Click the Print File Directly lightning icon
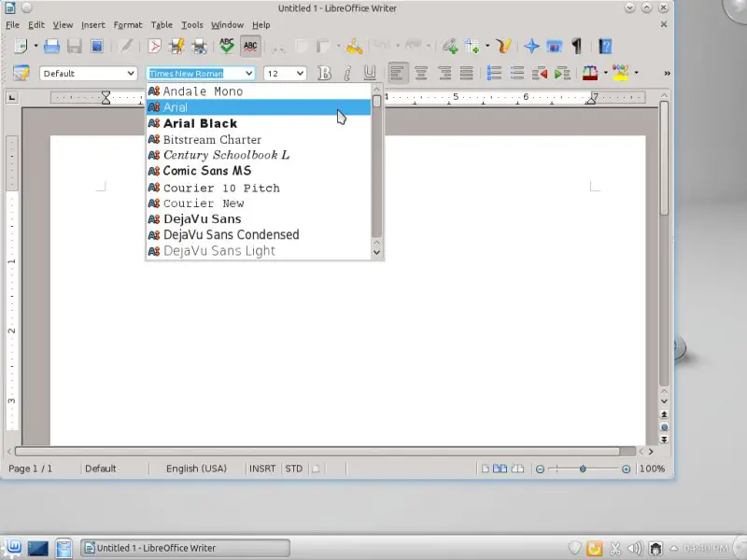The height and width of the screenshot is (560, 747). tap(176, 46)
